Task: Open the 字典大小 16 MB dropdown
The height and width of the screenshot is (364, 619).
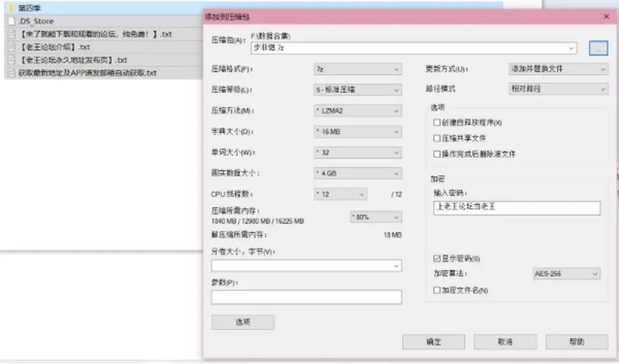Action: pyautogui.click(x=358, y=131)
